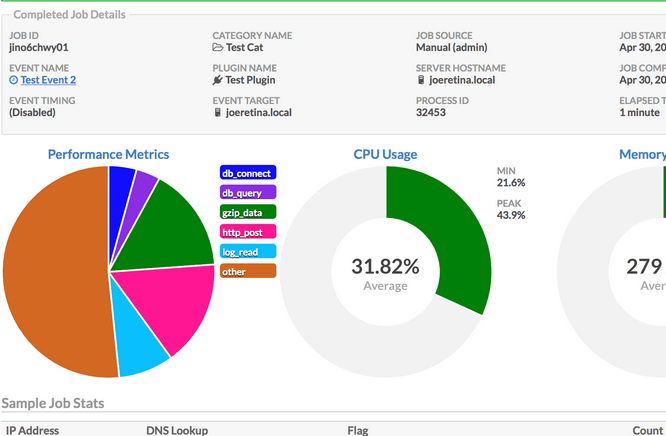
Task: Click the Test Plugin name
Action: (251, 80)
